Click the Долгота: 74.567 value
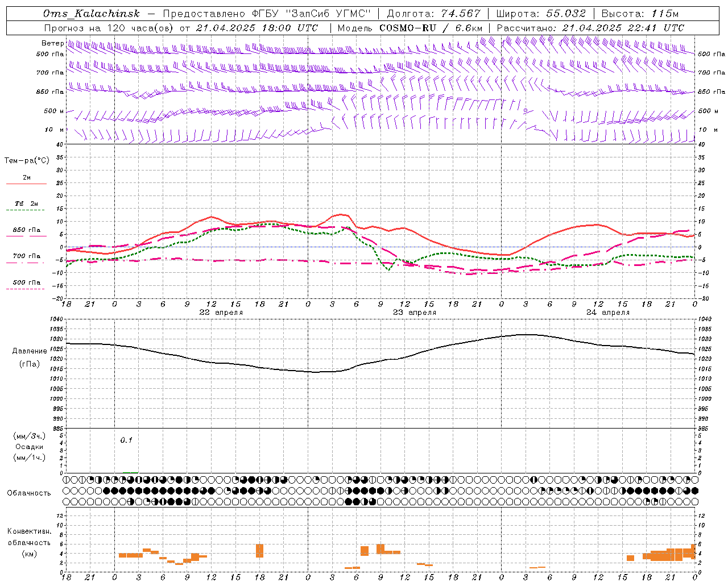This screenshot has height=582, width=728. coord(434,14)
